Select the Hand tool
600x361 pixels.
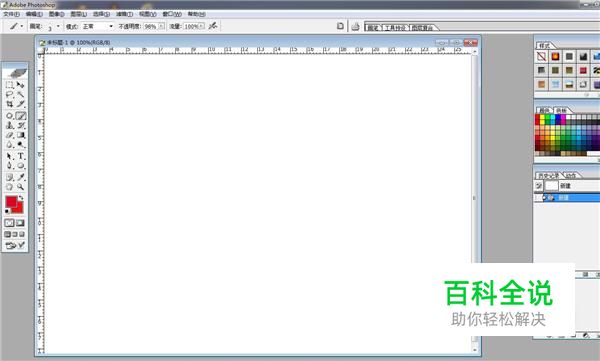[x=10, y=187]
